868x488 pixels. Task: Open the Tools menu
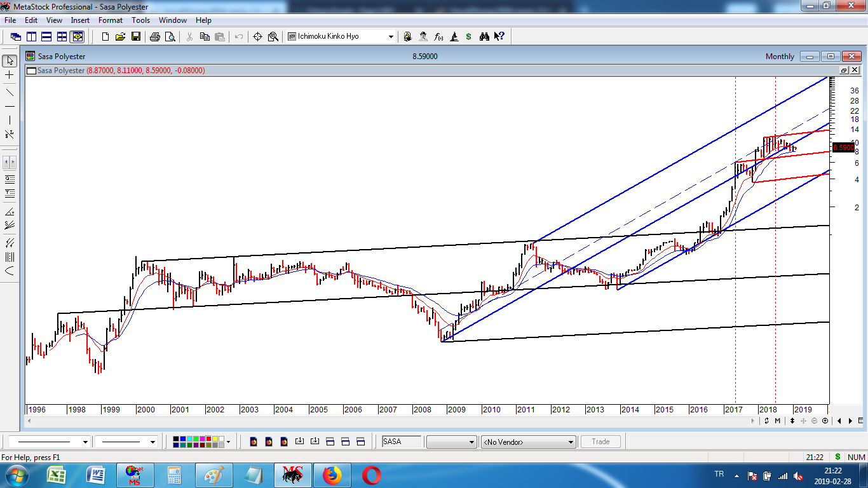click(x=141, y=20)
